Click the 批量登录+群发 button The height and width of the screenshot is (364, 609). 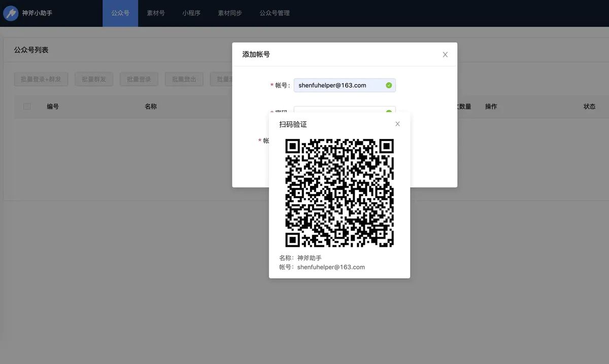coord(41,79)
